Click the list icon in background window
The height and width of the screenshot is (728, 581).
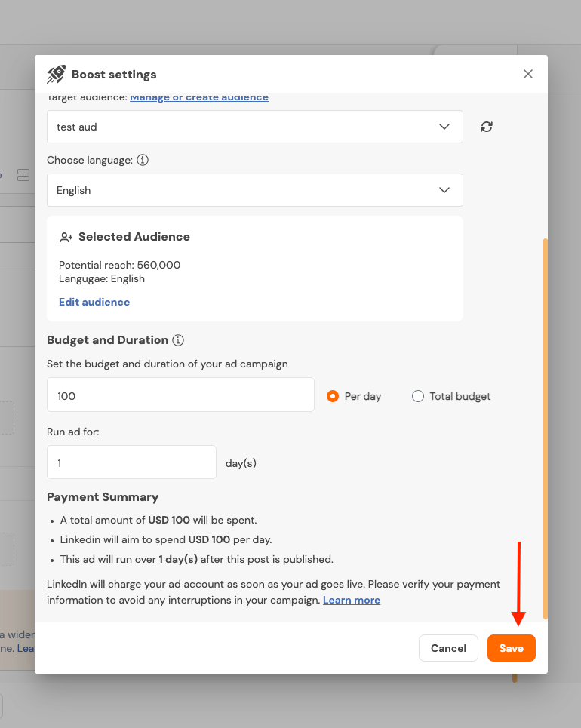coord(23,175)
